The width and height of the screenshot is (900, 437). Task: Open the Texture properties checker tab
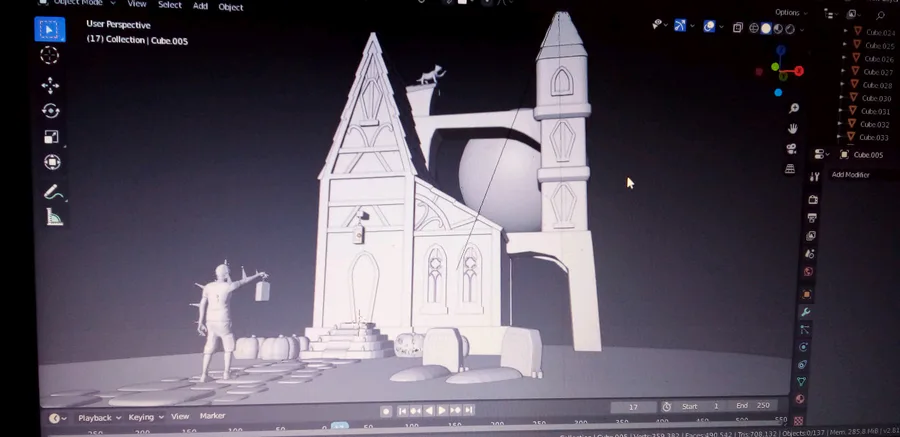tap(798, 420)
